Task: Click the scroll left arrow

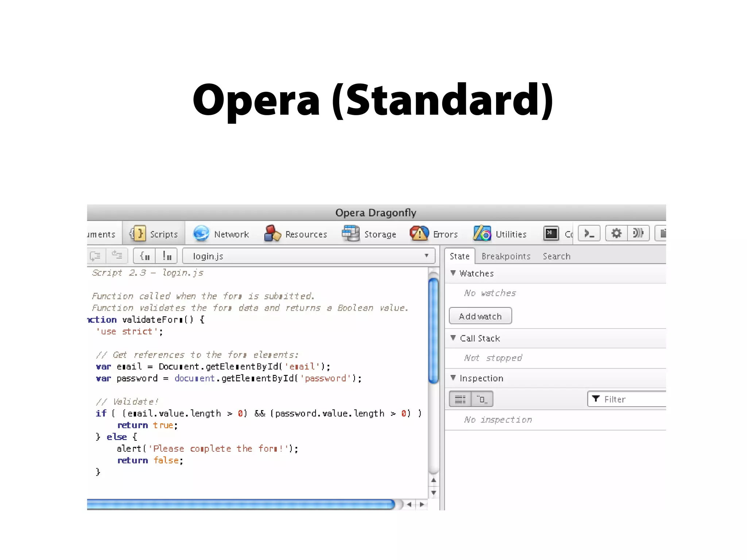Action: tap(409, 505)
